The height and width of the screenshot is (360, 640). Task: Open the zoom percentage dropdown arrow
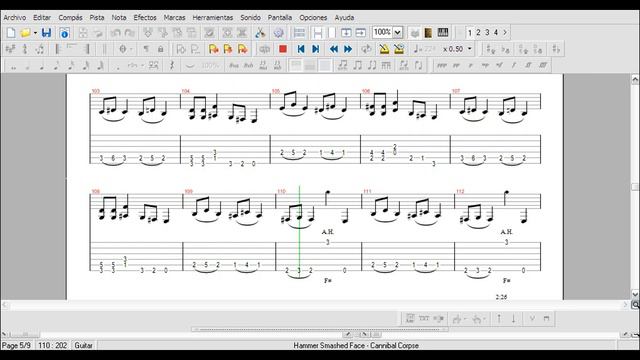(x=398, y=32)
